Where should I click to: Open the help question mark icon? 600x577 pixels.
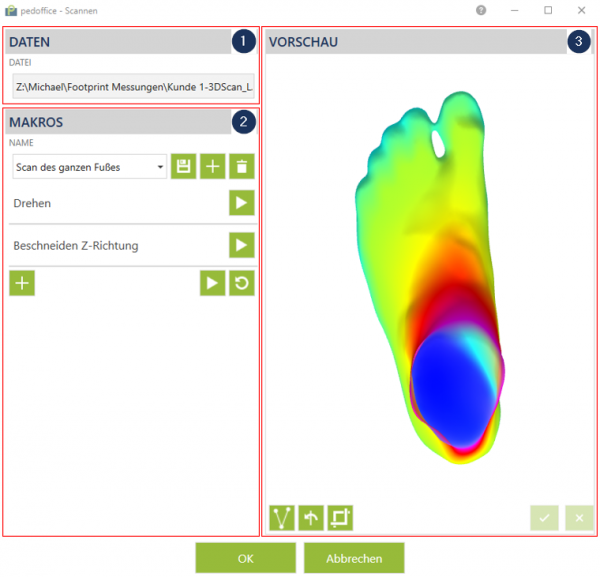(481, 10)
